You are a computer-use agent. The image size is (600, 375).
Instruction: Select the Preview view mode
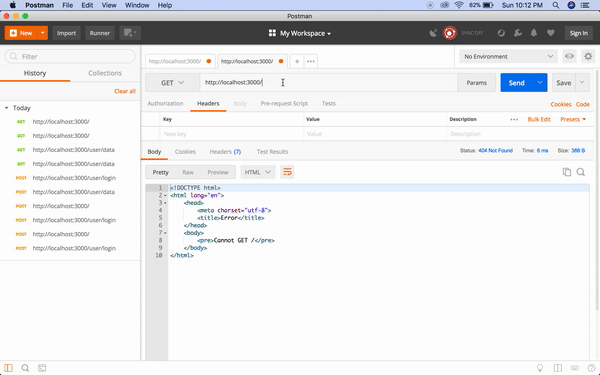coord(218,173)
